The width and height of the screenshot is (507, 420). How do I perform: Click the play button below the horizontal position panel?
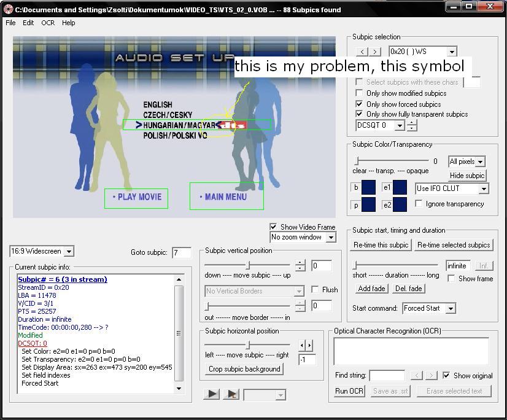click(212, 394)
